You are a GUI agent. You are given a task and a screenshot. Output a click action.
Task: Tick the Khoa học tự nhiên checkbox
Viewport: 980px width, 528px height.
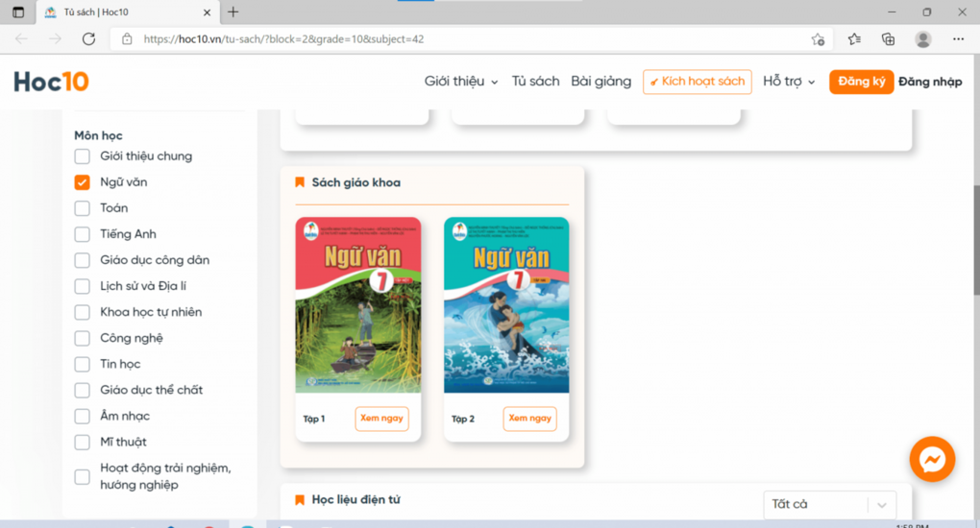82,312
